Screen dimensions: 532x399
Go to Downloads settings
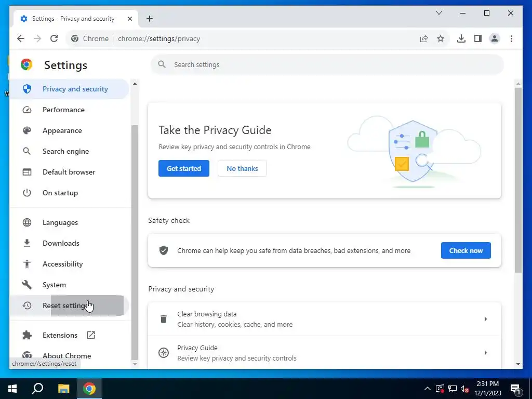point(61,243)
